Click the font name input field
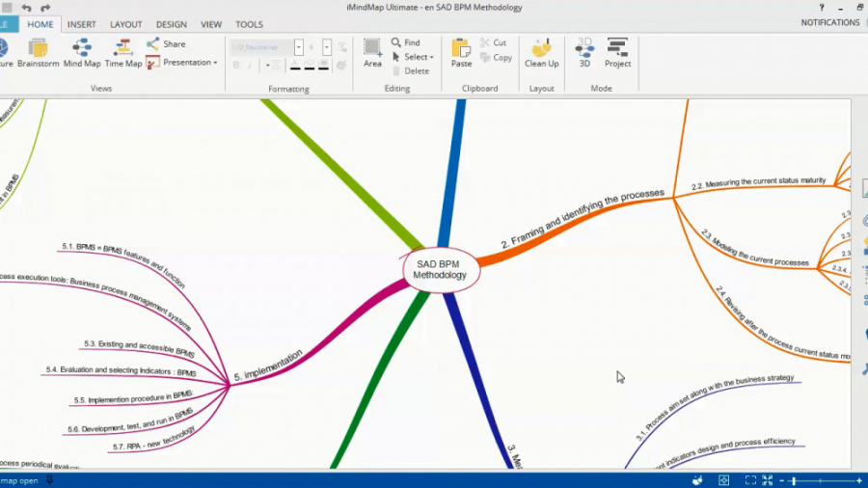868x488 pixels. point(261,47)
